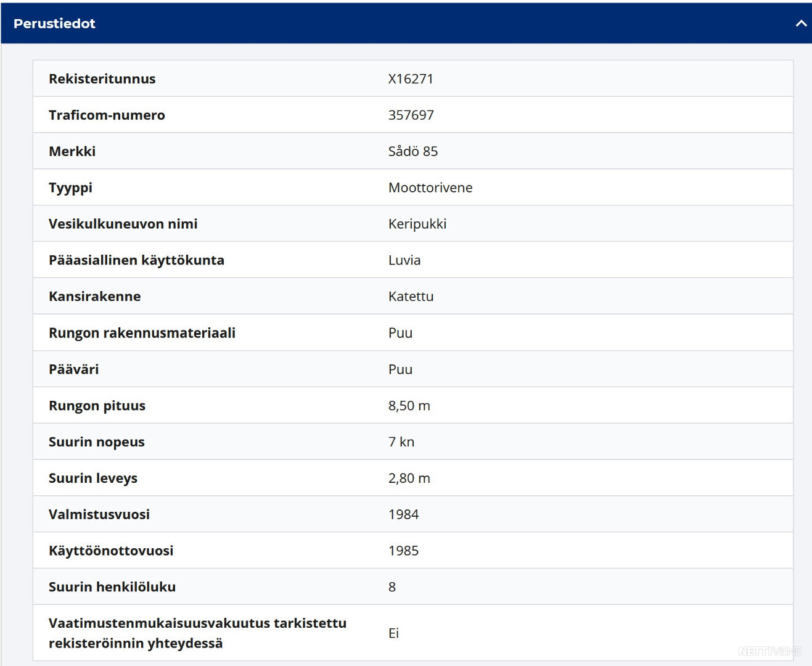The height and width of the screenshot is (666, 812).
Task: Click the Traficom-numero value 357697
Action: pos(411,115)
